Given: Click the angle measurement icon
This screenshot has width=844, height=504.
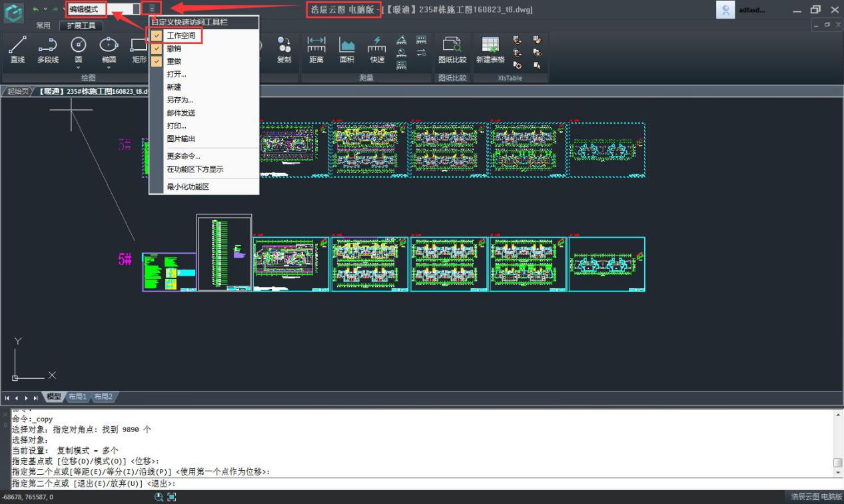Looking at the screenshot, I should 401,40.
